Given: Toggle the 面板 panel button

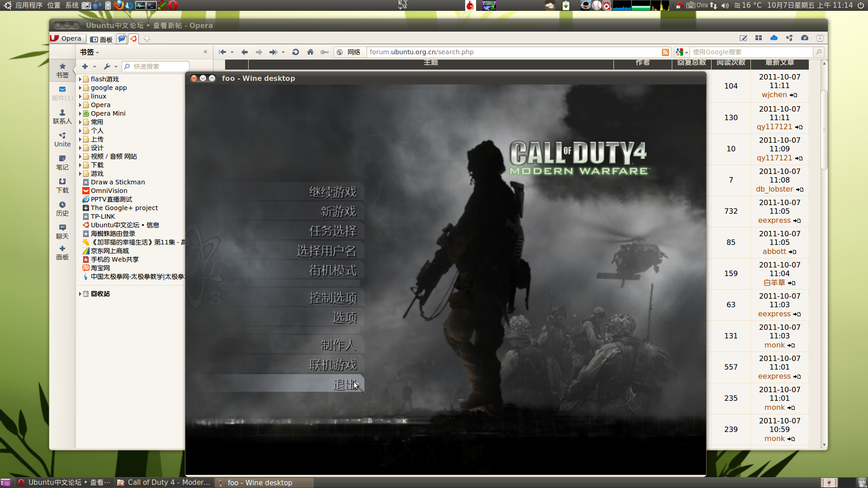Looking at the screenshot, I should [x=101, y=39].
